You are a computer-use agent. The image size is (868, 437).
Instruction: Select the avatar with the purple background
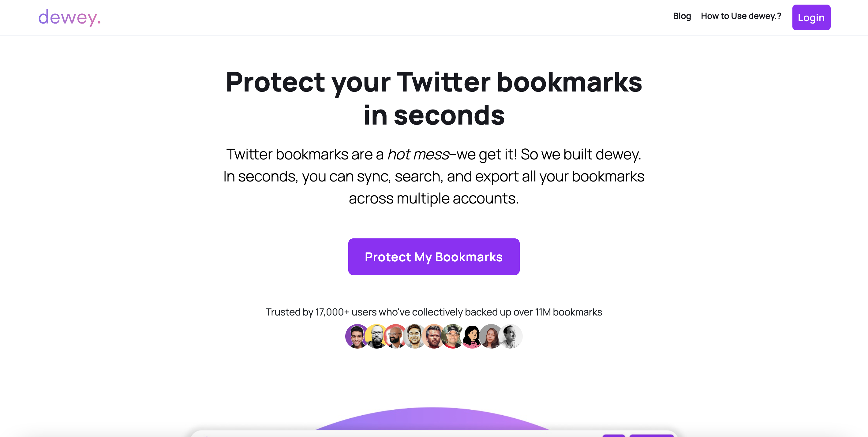[356, 336]
